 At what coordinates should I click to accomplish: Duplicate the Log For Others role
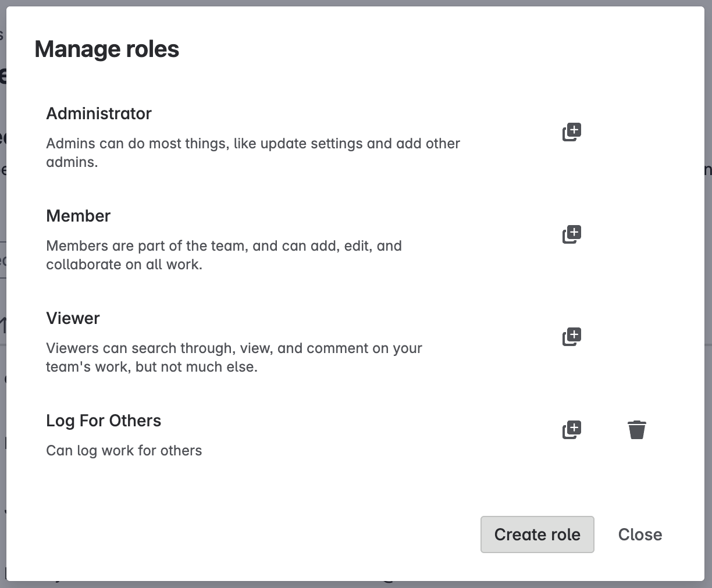(572, 430)
